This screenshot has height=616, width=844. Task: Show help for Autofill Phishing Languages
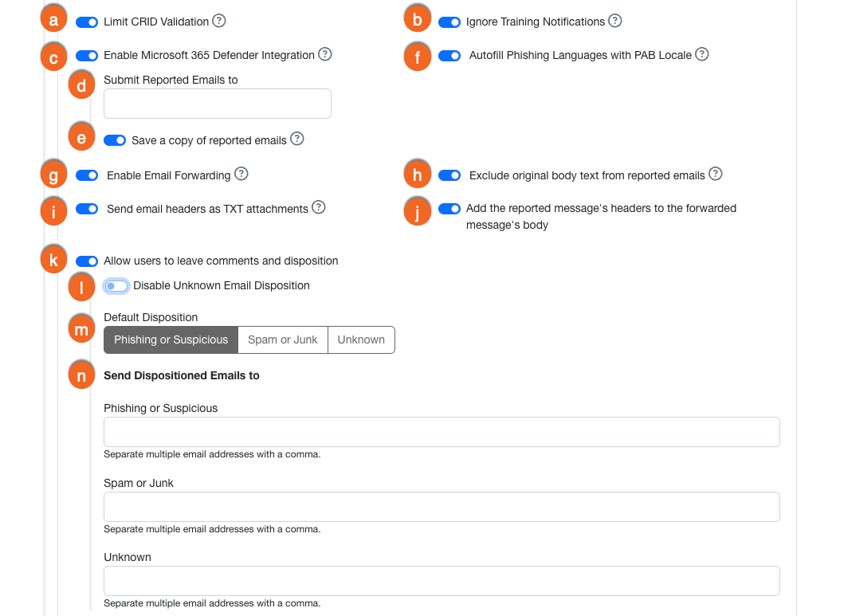tap(702, 54)
